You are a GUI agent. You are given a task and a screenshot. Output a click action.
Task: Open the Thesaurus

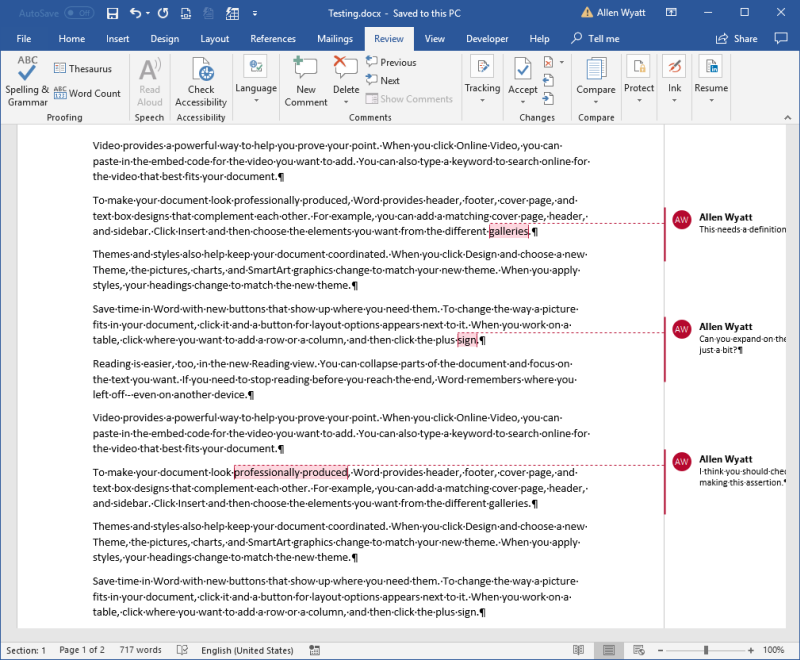coord(83,68)
